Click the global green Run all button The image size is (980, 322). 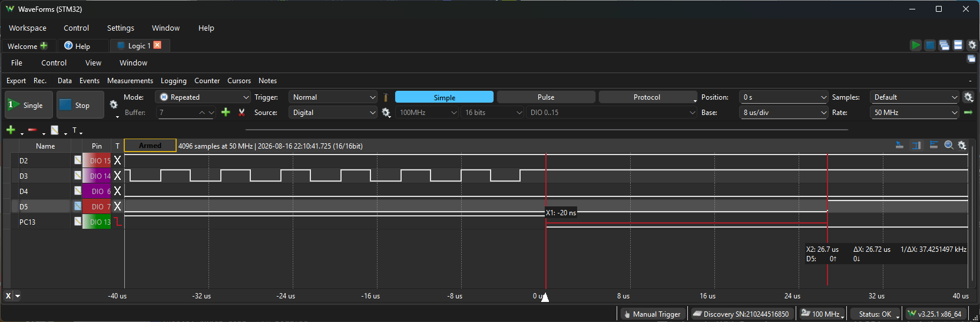coord(916,45)
